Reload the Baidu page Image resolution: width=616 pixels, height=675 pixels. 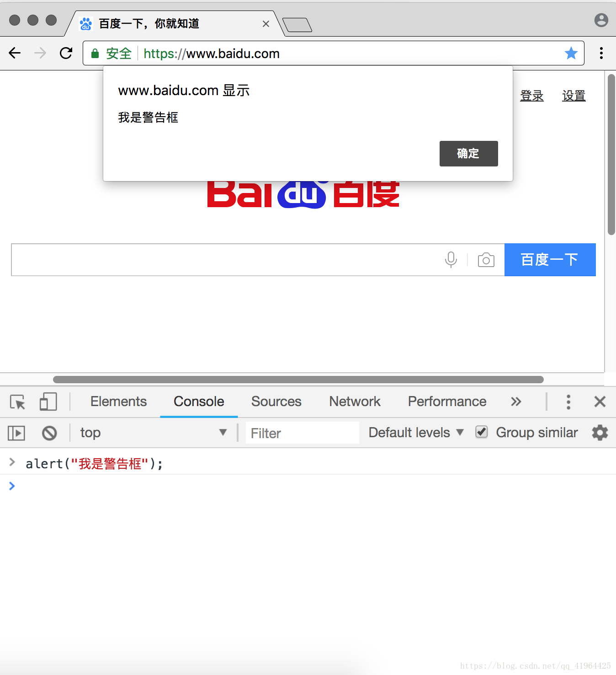[66, 53]
